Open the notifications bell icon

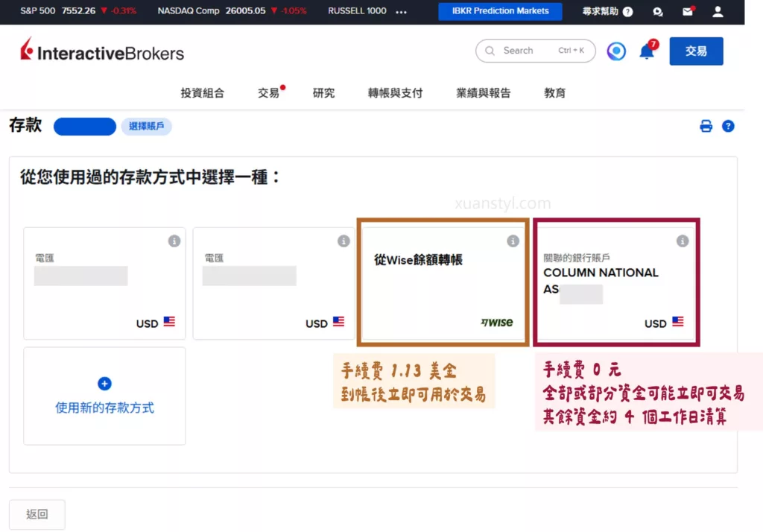click(647, 51)
